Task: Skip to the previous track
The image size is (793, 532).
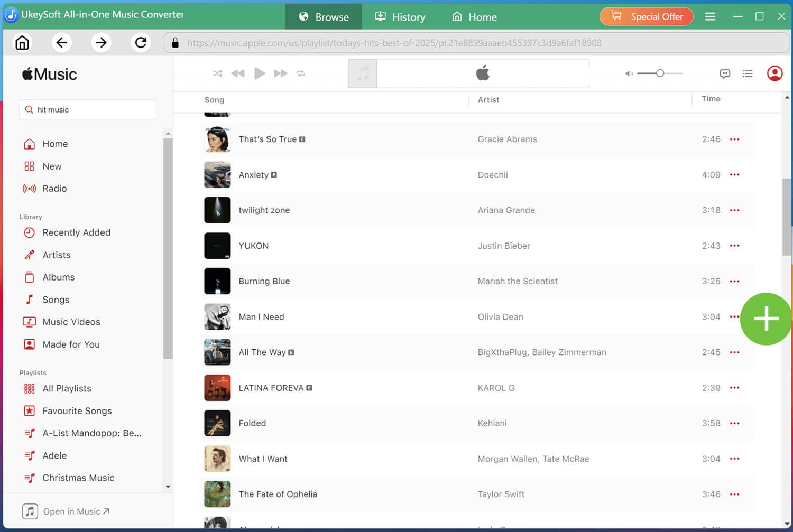Action: [238, 73]
